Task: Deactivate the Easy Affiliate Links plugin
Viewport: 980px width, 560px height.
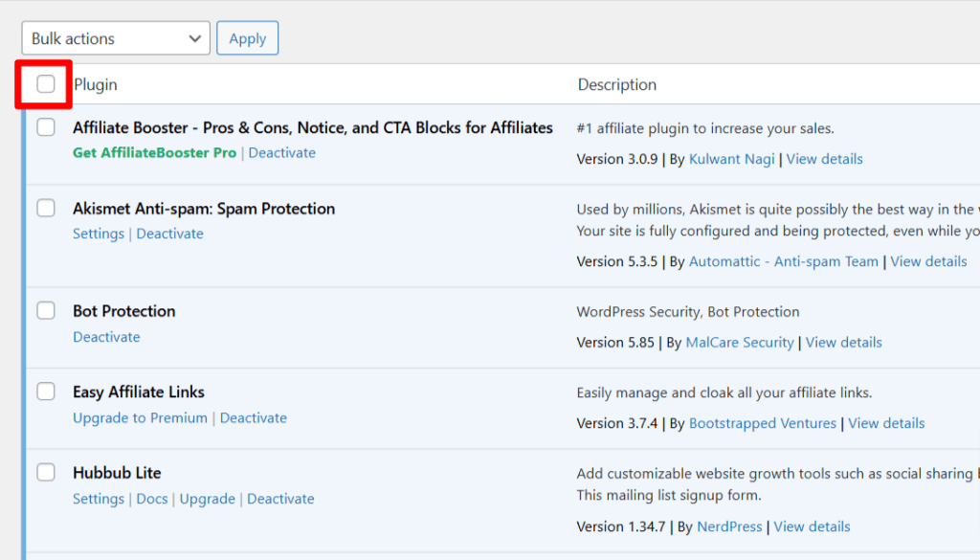Action: point(253,417)
